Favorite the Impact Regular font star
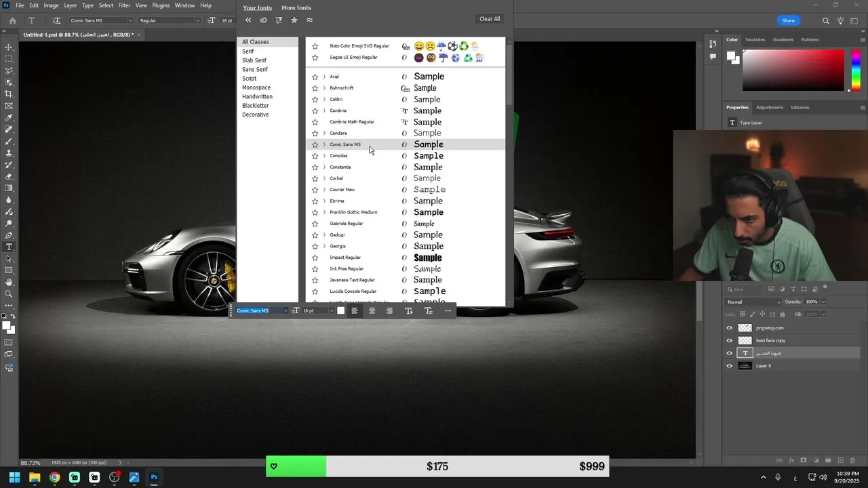 click(x=315, y=258)
